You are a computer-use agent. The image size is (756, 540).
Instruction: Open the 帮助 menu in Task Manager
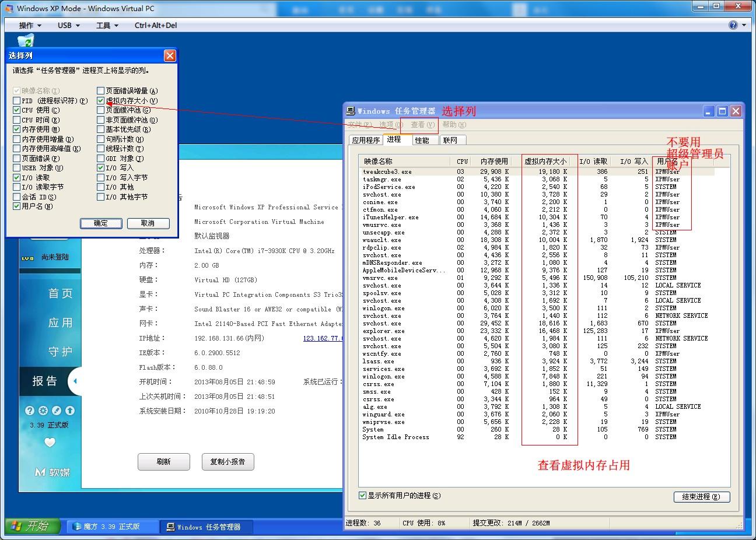click(454, 124)
